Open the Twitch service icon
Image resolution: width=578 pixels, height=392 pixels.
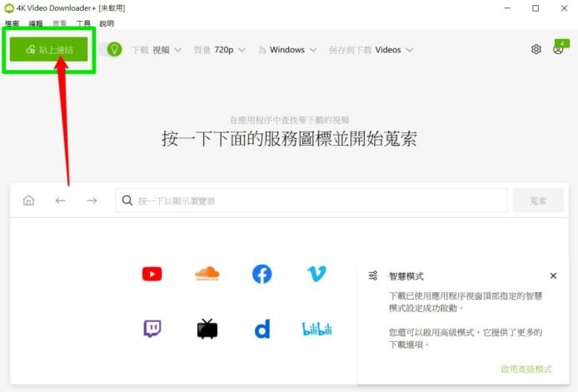pos(152,329)
